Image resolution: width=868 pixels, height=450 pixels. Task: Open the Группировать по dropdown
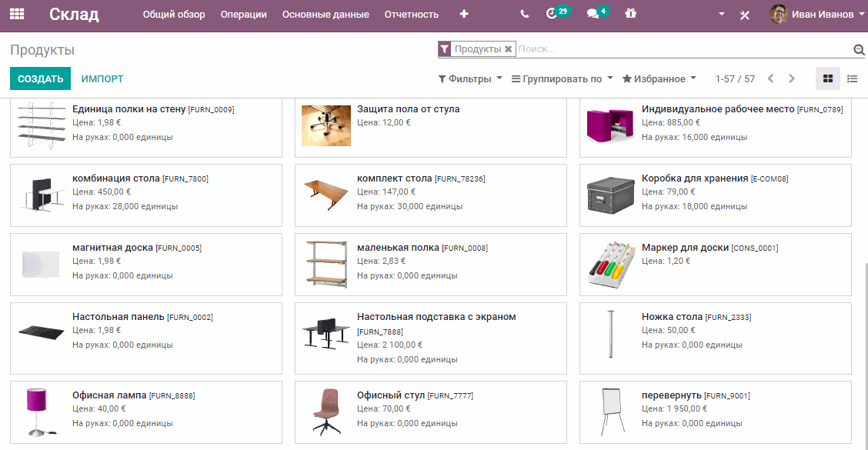pos(561,78)
